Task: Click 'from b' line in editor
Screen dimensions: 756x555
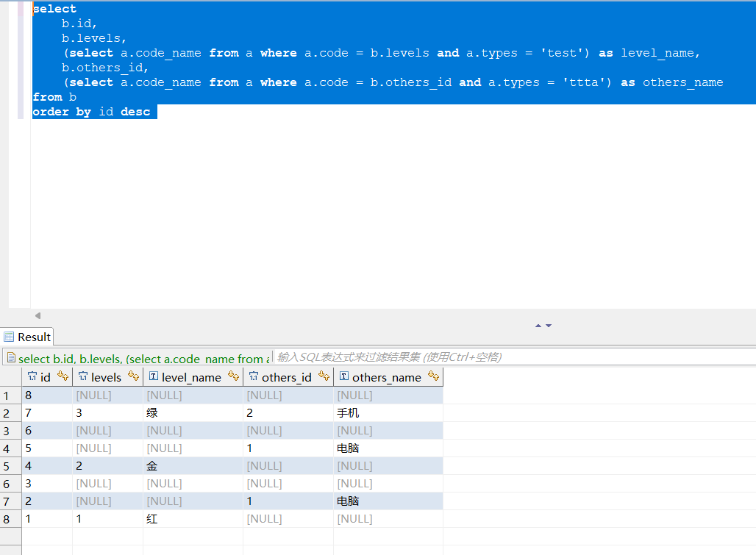Action: (54, 97)
